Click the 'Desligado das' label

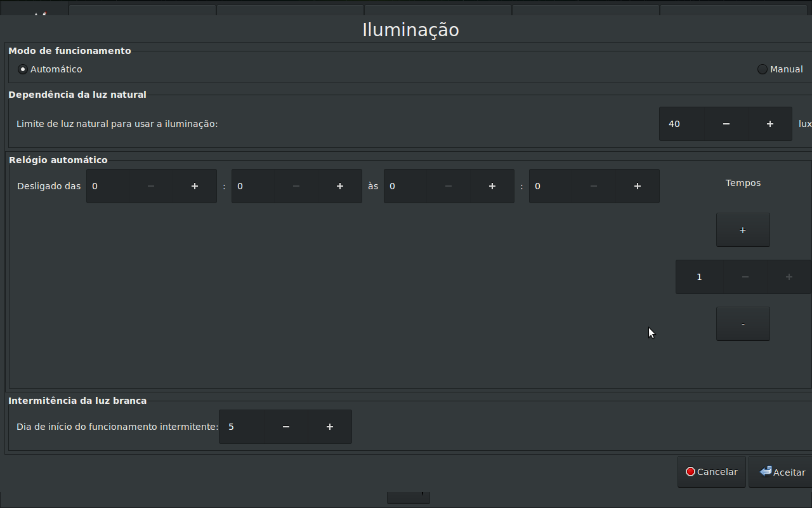click(49, 186)
